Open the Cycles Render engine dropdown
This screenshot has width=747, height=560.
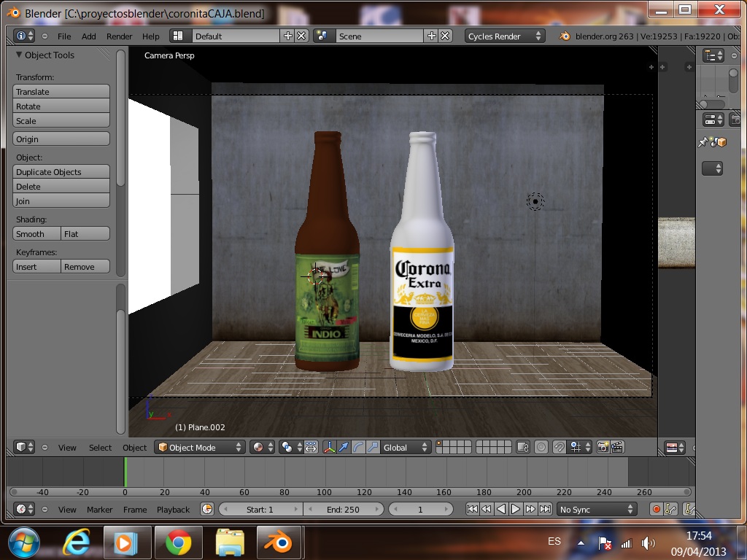click(x=505, y=36)
